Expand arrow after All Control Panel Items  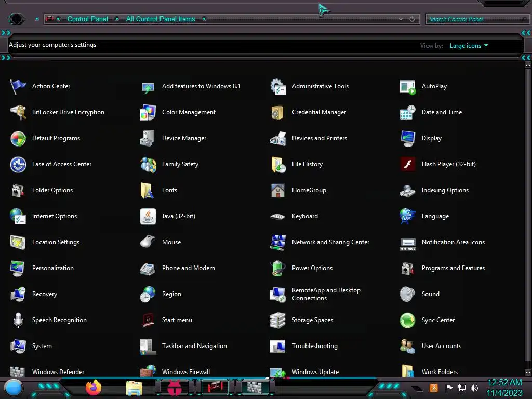point(204,19)
